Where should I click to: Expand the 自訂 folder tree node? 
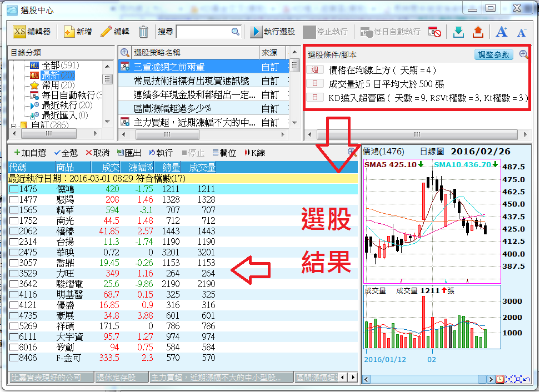click(x=14, y=125)
